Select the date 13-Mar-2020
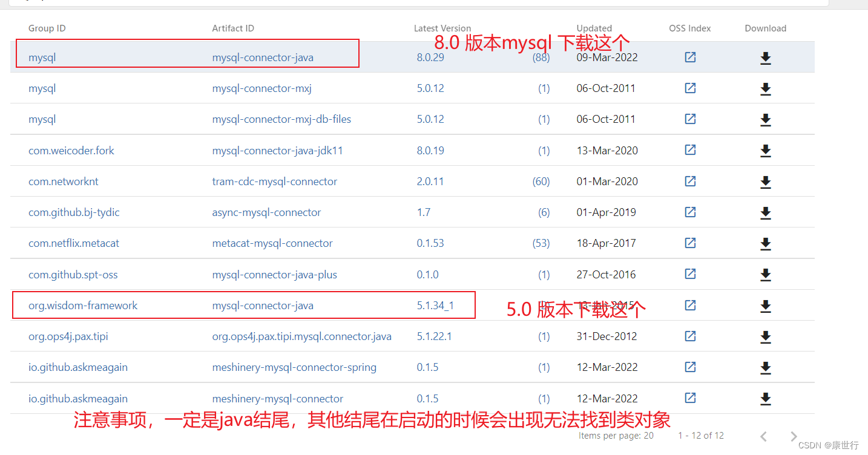 pos(607,151)
